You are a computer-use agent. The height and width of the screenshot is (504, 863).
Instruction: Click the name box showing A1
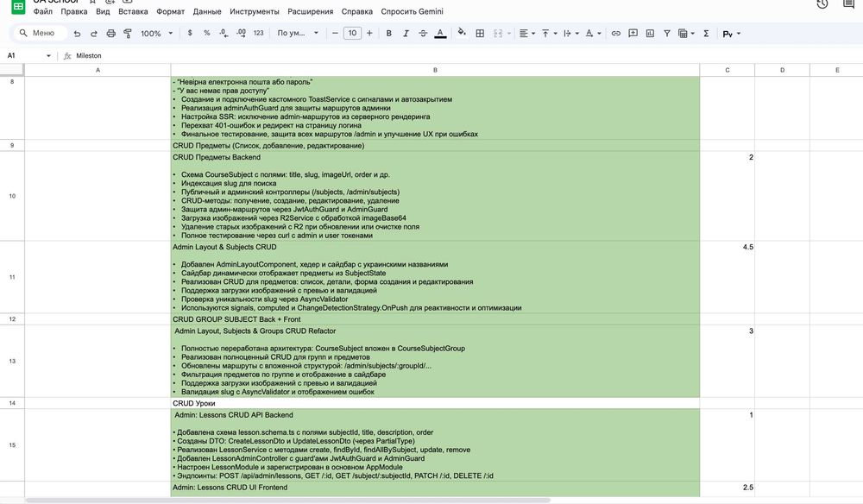[x=25, y=55]
